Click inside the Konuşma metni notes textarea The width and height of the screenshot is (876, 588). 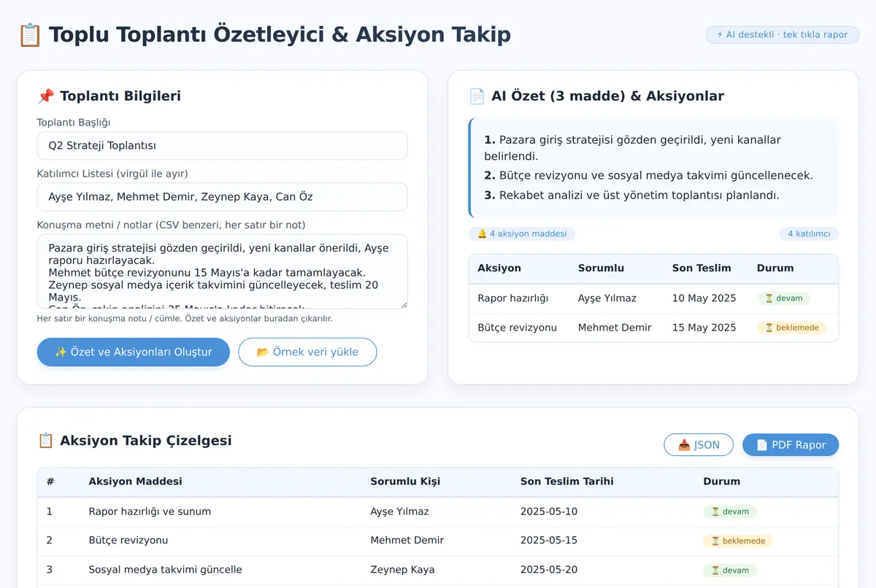point(222,271)
